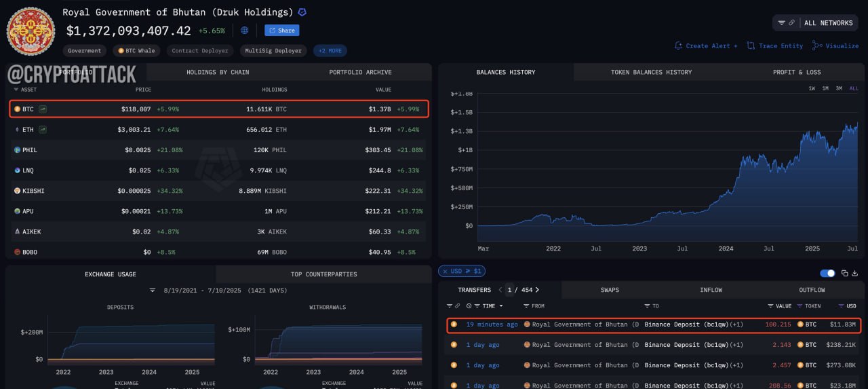
Task: Click the Trace Entity icon
Action: click(x=751, y=45)
